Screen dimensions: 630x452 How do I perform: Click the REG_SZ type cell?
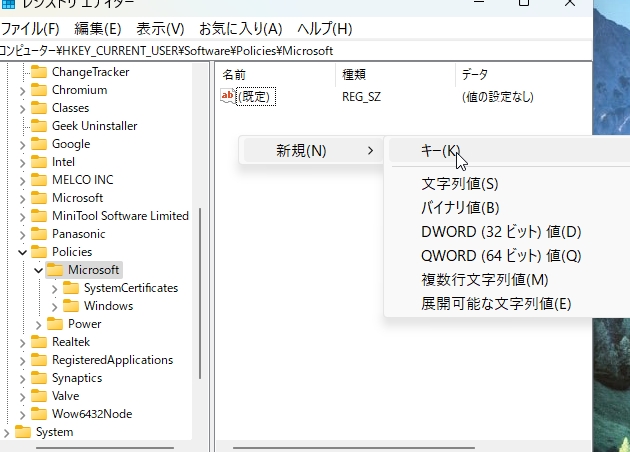[361, 97]
